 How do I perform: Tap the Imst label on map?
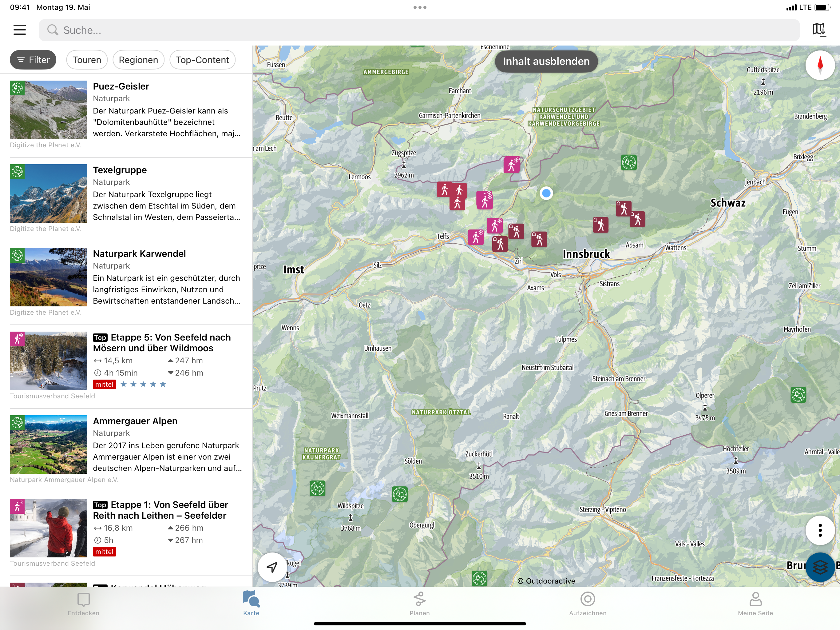(294, 270)
